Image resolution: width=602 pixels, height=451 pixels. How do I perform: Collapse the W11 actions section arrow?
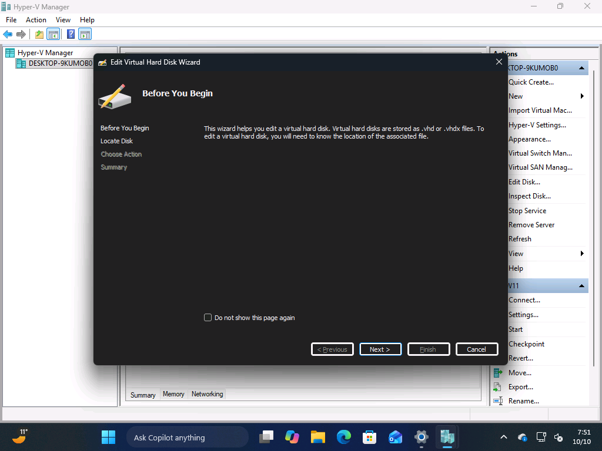582,286
